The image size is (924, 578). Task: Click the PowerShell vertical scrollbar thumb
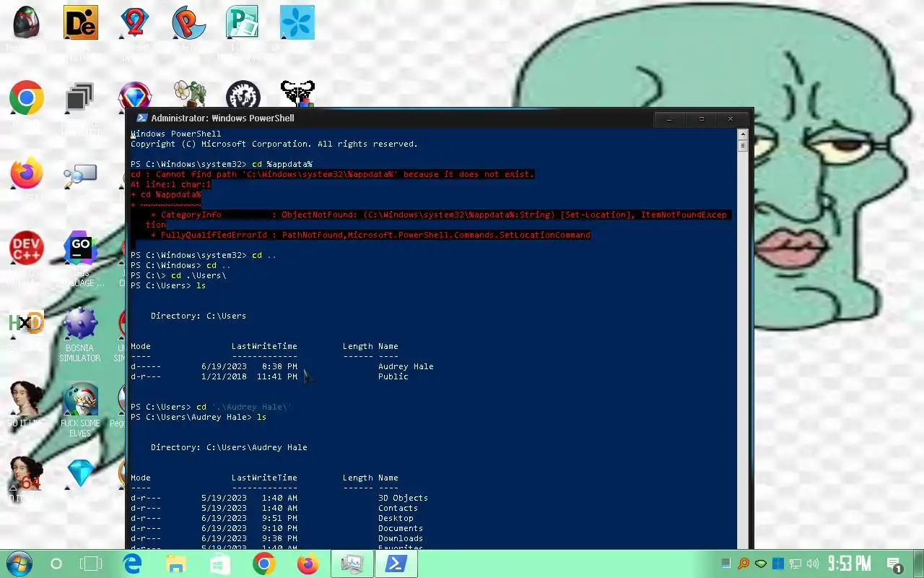point(743,145)
